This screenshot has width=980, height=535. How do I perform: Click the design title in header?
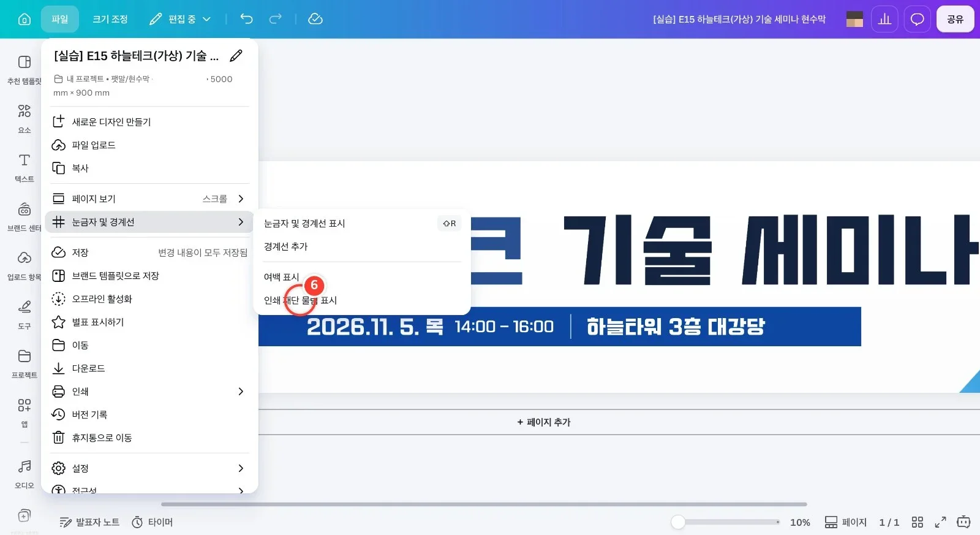pos(739,19)
